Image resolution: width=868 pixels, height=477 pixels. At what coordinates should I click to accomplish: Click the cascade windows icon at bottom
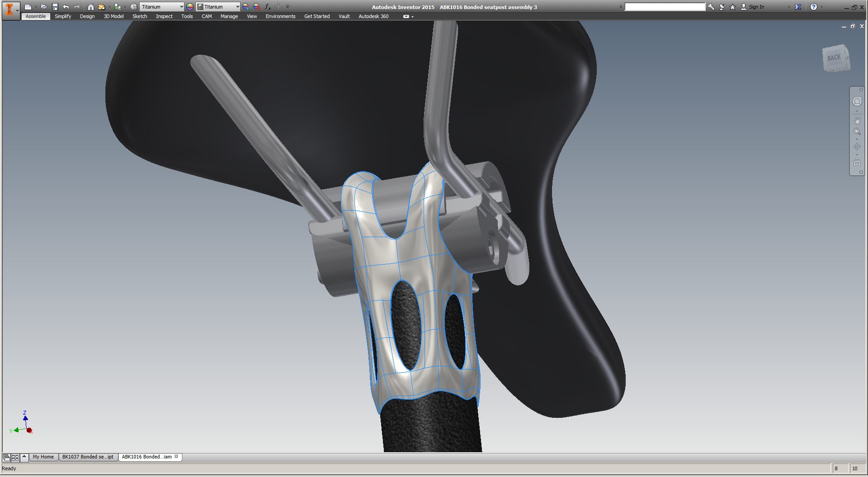tap(6, 458)
